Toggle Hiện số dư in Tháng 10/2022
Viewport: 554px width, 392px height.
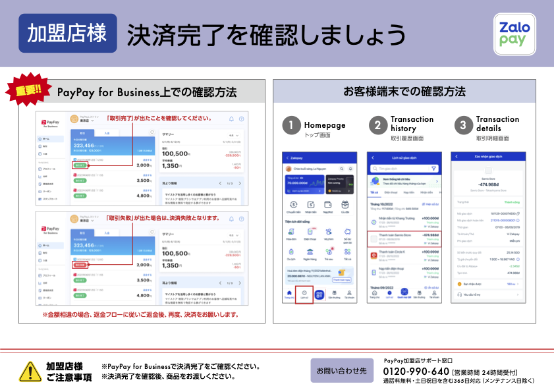(x=430, y=204)
